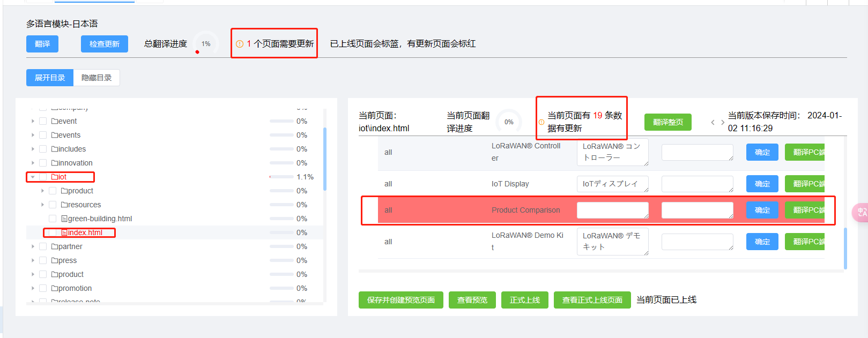Go to previous version with left arrow

click(x=713, y=123)
